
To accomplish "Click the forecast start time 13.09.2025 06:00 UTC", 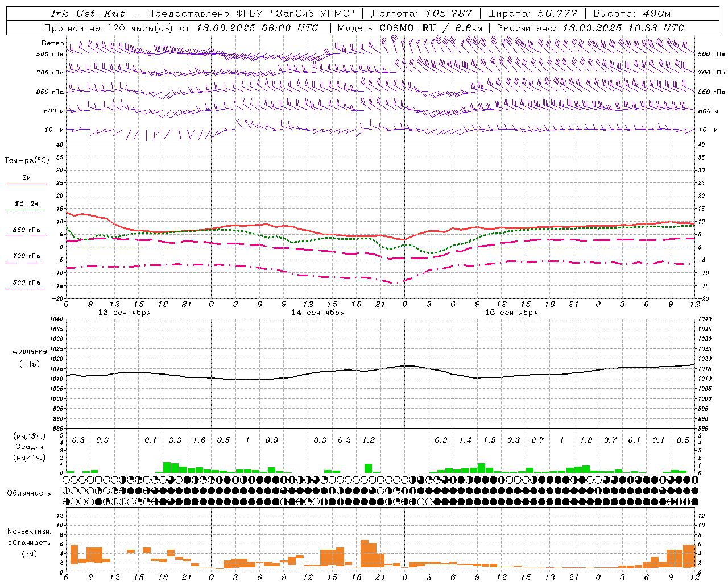I will click(x=257, y=28).
